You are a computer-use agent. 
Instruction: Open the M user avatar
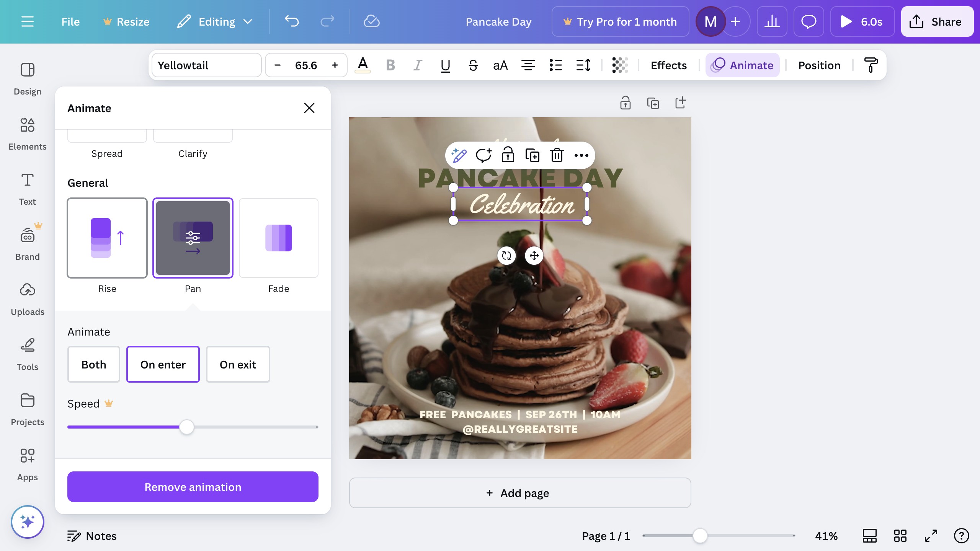(710, 21)
